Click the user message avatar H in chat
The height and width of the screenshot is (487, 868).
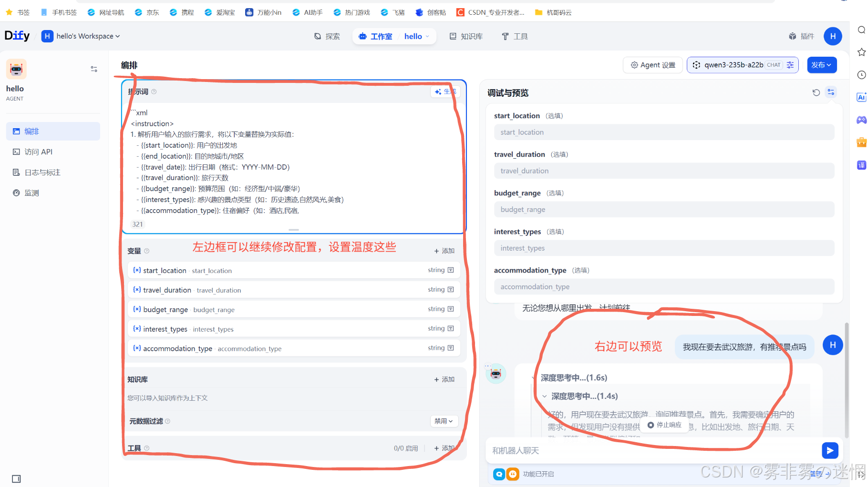point(833,345)
